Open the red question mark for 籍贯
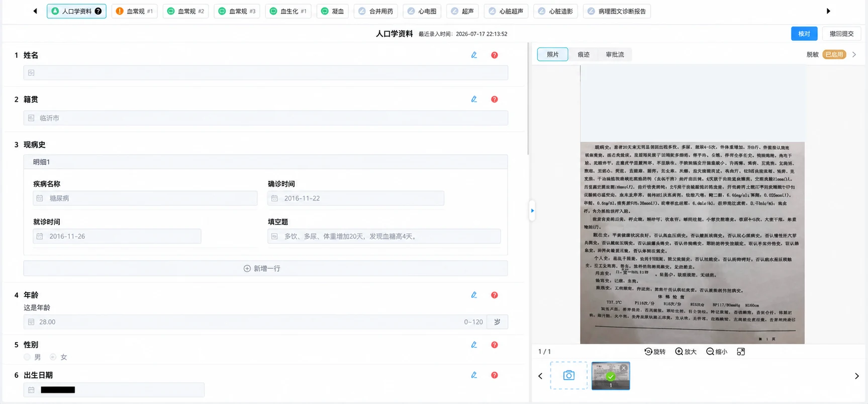The image size is (868, 404). click(x=495, y=99)
